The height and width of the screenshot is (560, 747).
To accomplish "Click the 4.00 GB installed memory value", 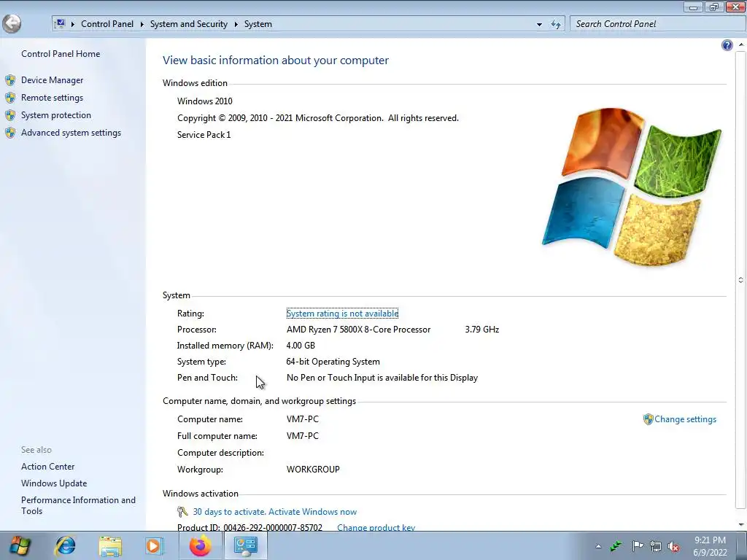I will (x=301, y=346).
